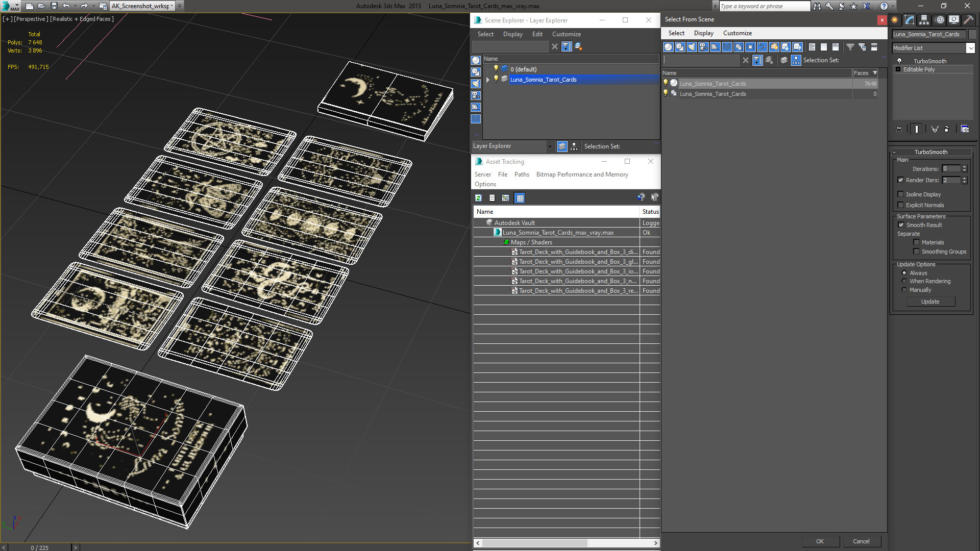Image resolution: width=980 pixels, height=551 pixels.
Task: Open the Create tab in command panel
Action: [x=895, y=20]
